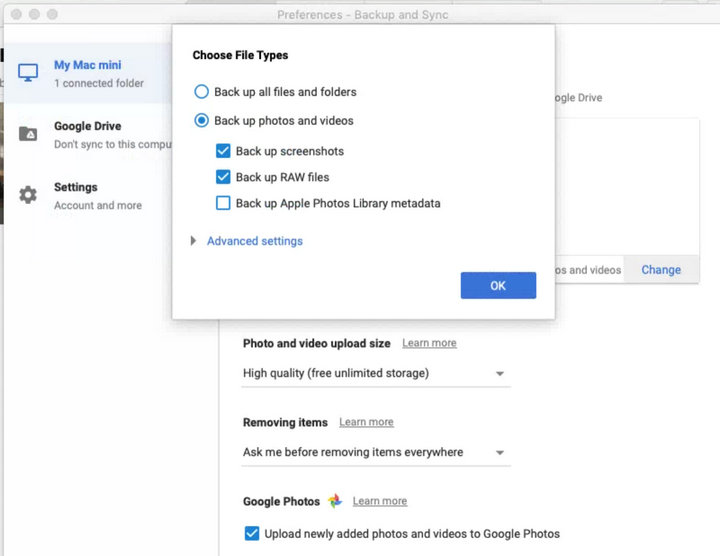Image resolution: width=720 pixels, height=556 pixels.
Task: Click the My Mac mini monitor icon
Action: click(x=28, y=74)
